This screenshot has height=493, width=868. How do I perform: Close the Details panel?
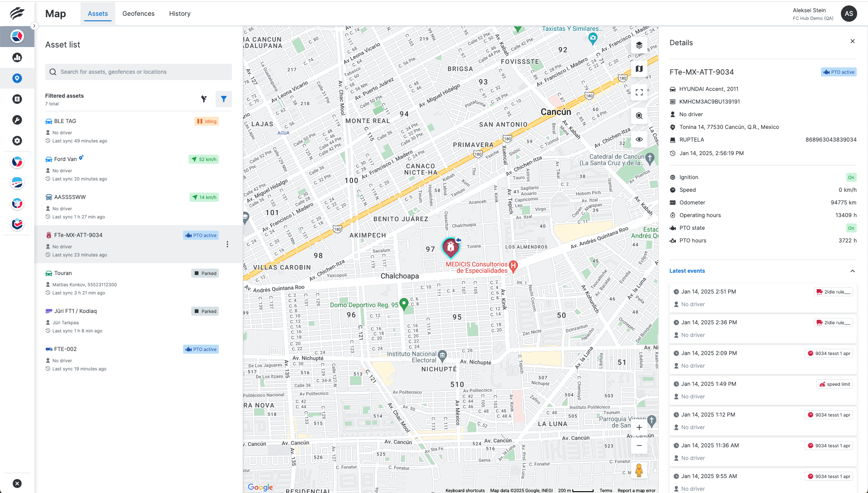[x=852, y=41]
